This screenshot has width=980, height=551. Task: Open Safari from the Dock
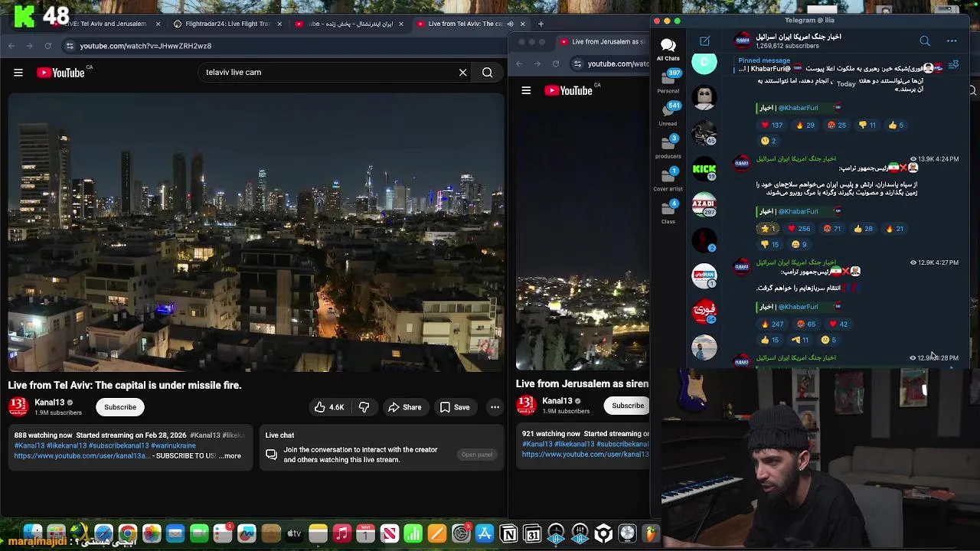[103, 533]
